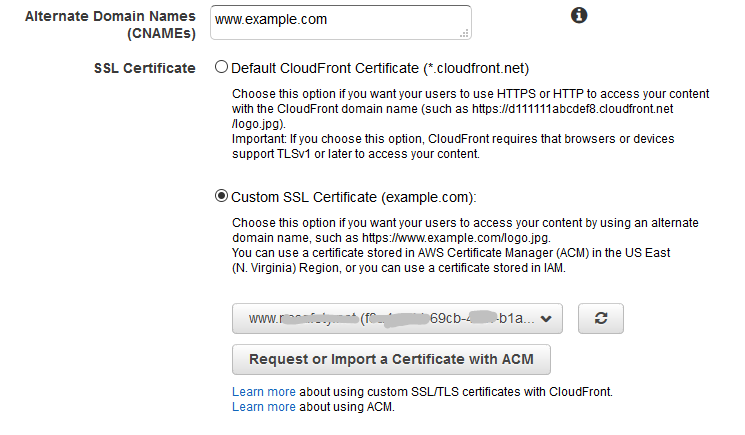The height and width of the screenshot is (435, 745).
Task: Click the Default CloudFront Certificate (*.cloudfront.net) label
Action: (x=380, y=68)
